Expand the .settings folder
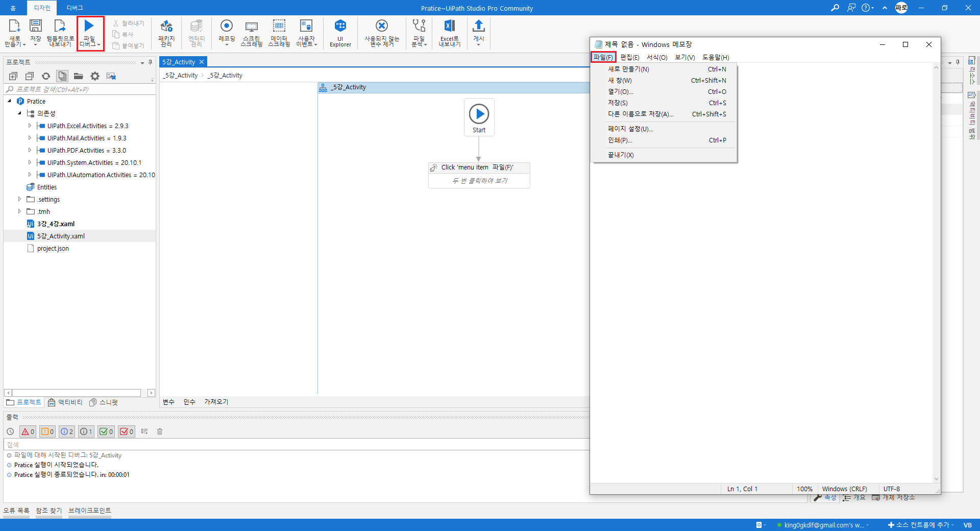Image resolution: width=980 pixels, height=531 pixels. pyautogui.click(x=19, y=199)
